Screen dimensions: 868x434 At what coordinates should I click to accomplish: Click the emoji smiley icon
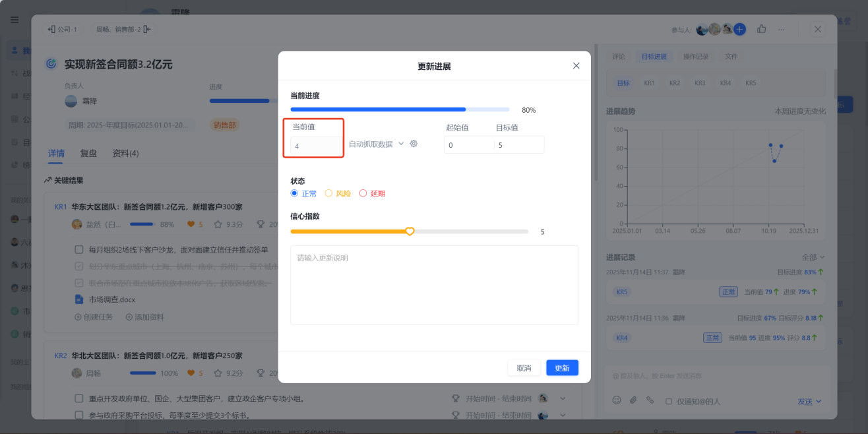(617, 400)
